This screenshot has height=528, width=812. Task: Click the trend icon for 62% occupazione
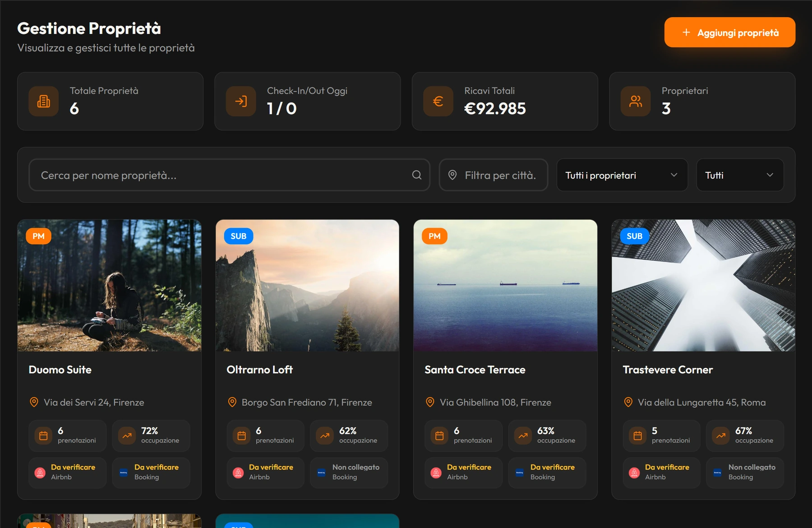325,435
